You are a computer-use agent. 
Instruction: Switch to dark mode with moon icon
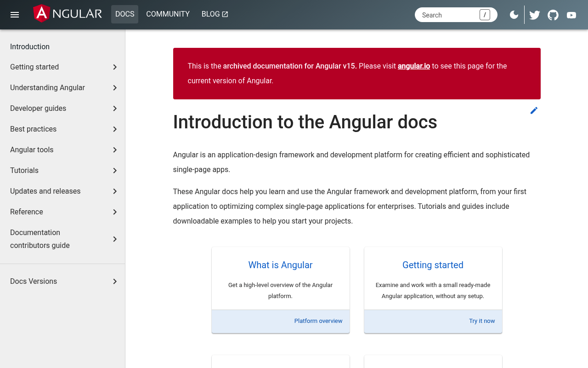[514, 15]
